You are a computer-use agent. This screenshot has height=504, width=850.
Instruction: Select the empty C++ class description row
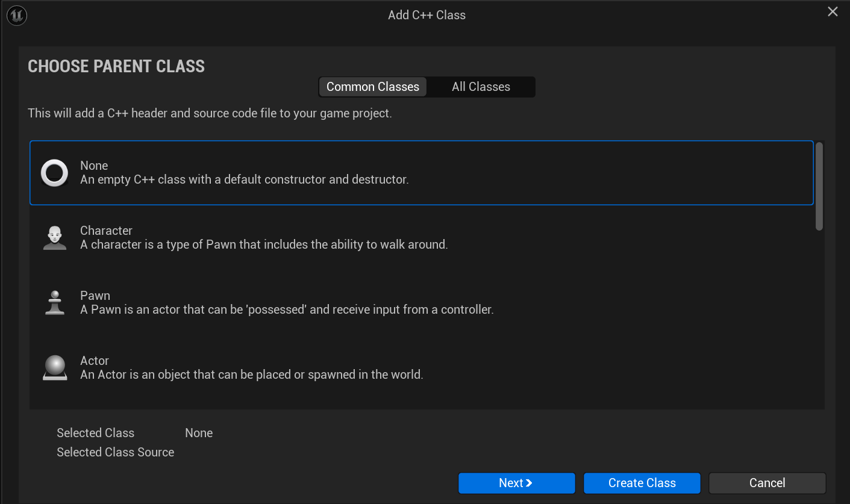coord(245,179)
